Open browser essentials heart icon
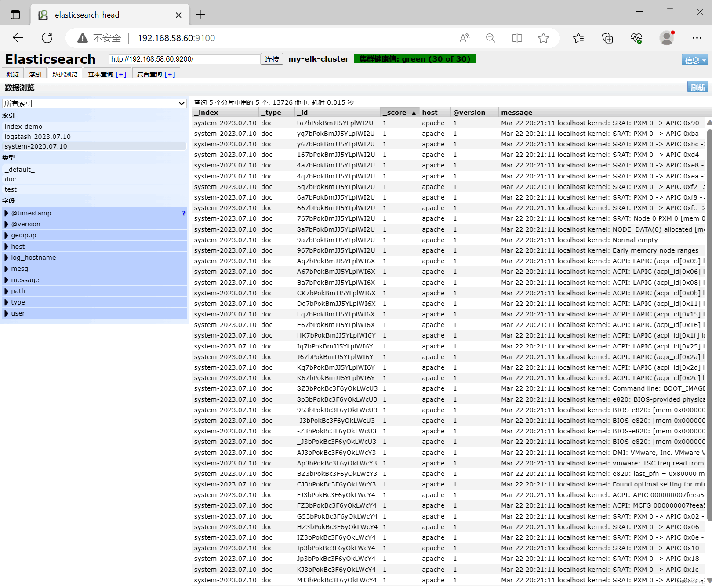 [636, 38]
